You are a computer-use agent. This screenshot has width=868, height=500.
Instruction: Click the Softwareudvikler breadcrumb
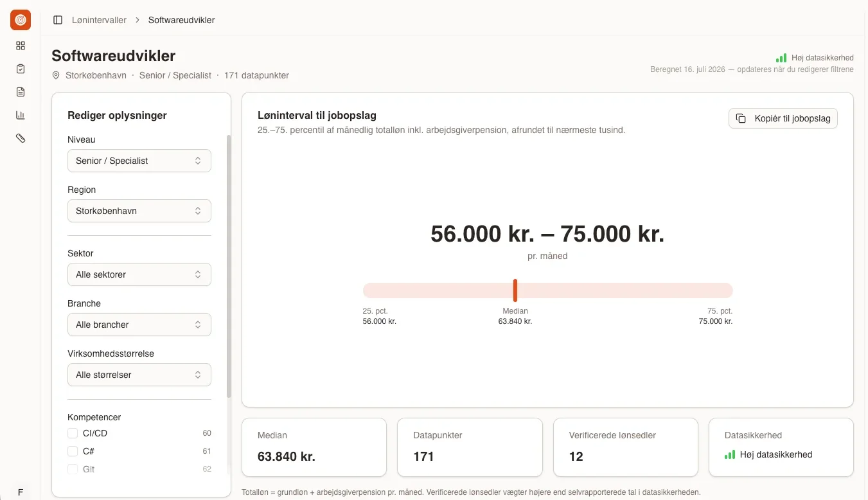181,20
